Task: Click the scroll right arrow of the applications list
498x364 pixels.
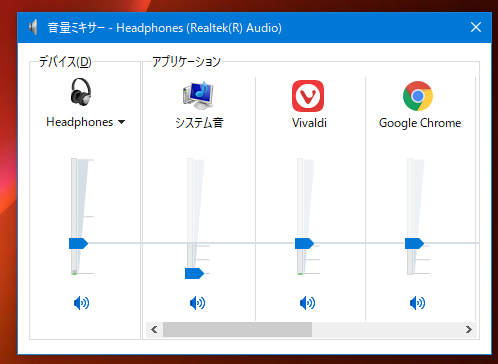Action: coord(469,330)
